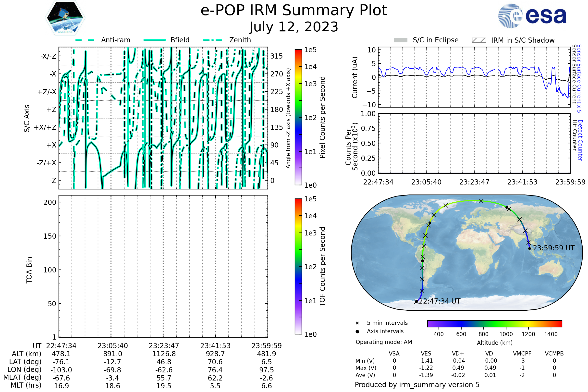Click the 5 min intervals cross marker legend
This screenshot has width=588, height=392.
[357, 323]
